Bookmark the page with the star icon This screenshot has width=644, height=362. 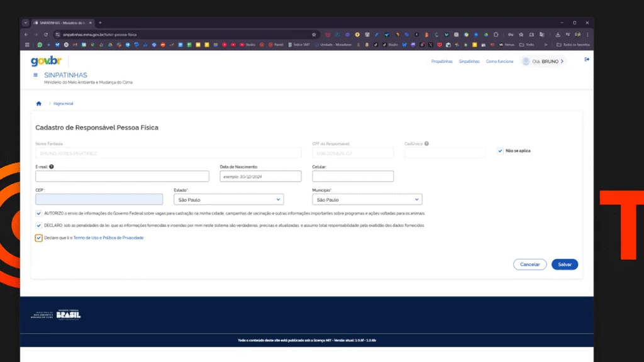pos(314,35)
